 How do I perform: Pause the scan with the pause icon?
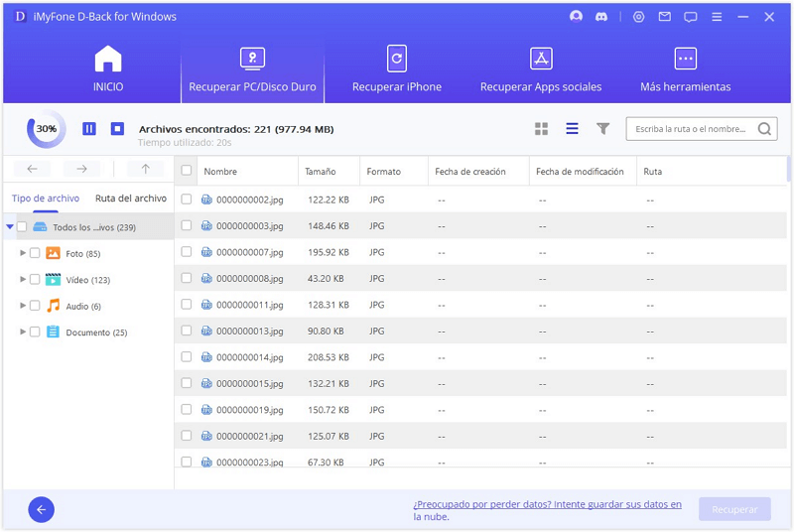(89, 129)
